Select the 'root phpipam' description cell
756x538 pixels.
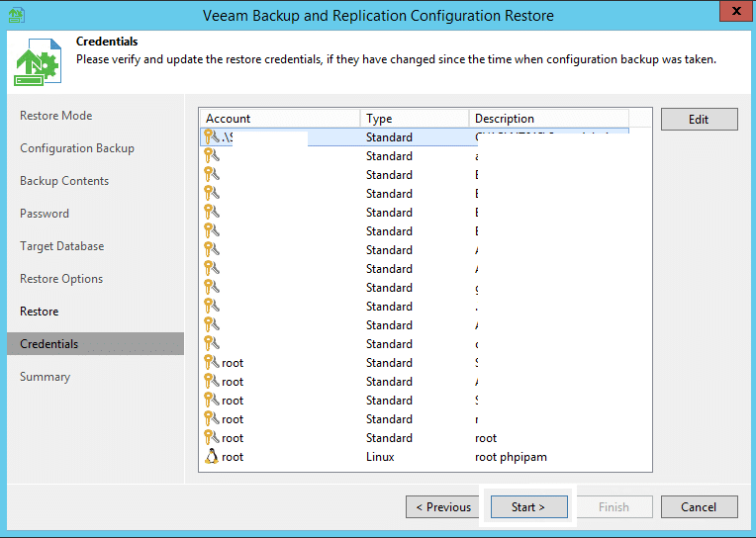pos(511,457)
